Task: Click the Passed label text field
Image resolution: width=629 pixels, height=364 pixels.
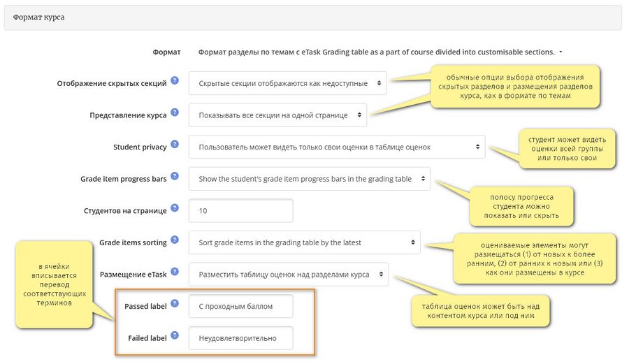Action: click(x=240, y=306)
